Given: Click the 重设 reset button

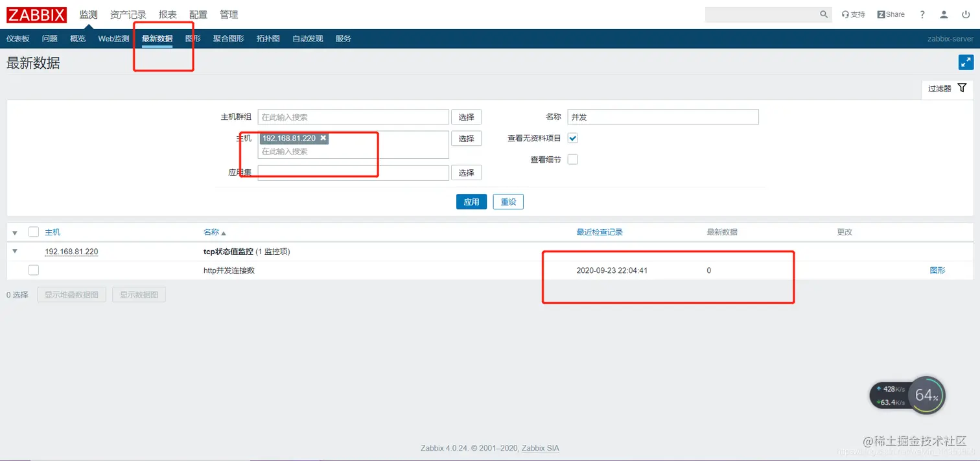Looking at the screenshot, I should coord(508,202).
